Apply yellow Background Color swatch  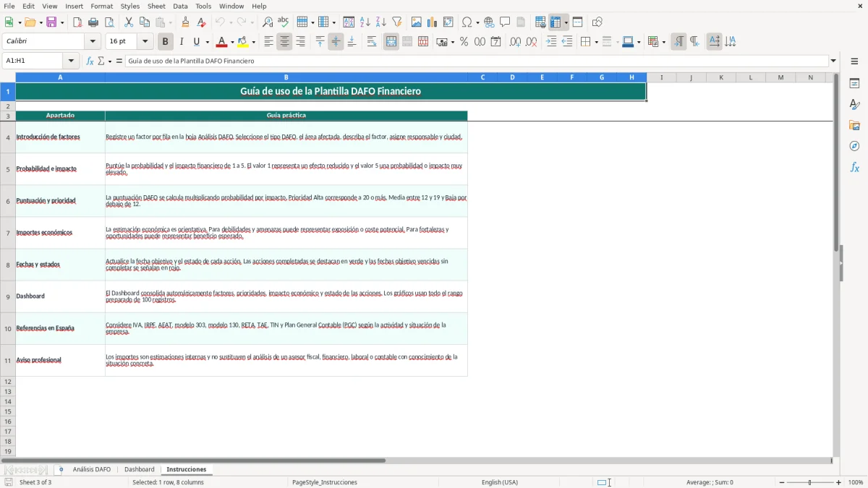click(x=244, y=42)
